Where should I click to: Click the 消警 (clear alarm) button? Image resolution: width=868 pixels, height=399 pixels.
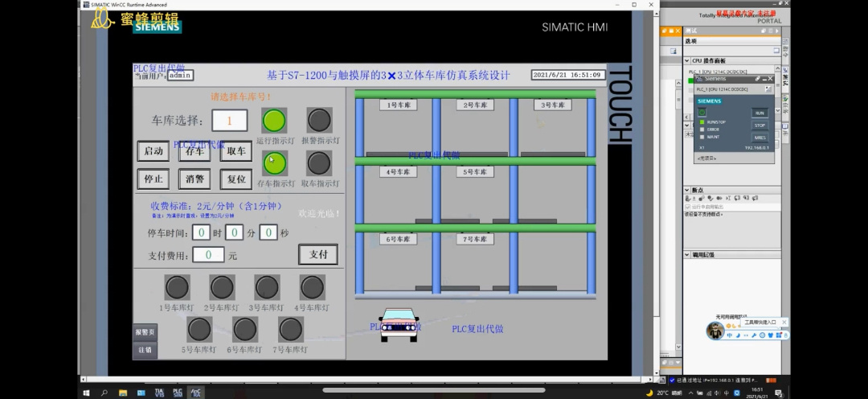(194, 179)
